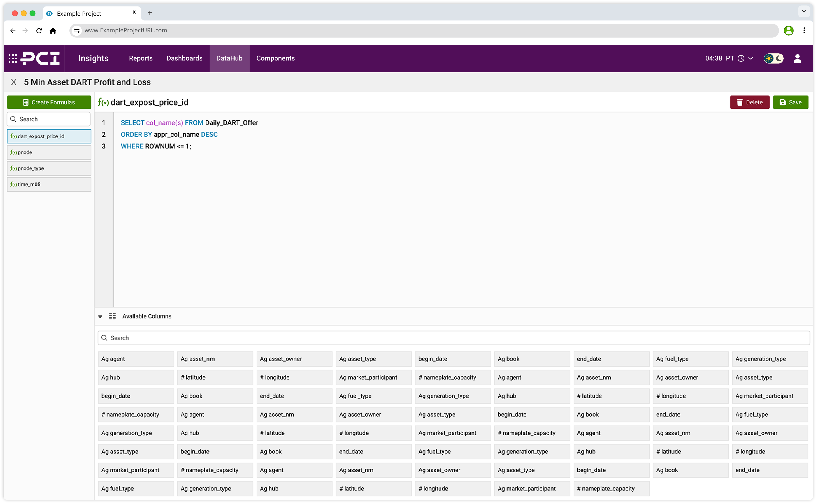817x504 pixels.
Task: Collapse the Available Columns section
Action: [100, 316]
